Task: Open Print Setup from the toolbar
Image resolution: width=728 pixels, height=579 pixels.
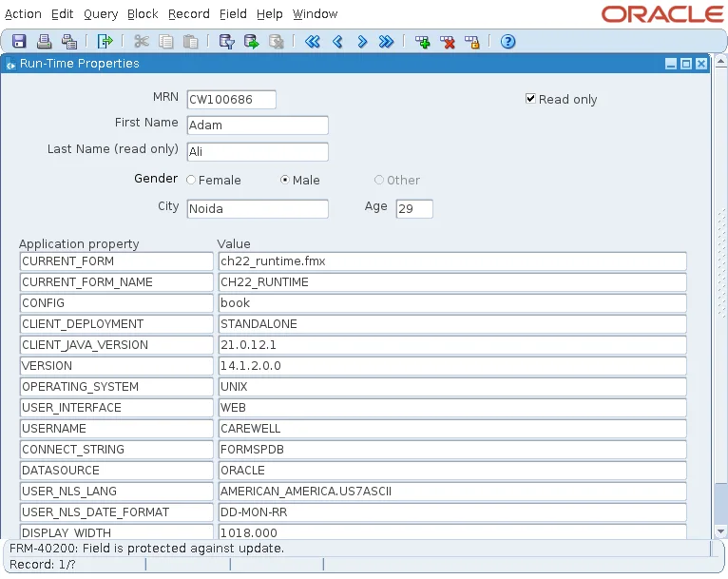Action: pyautogui.click(x=69, y=41)
